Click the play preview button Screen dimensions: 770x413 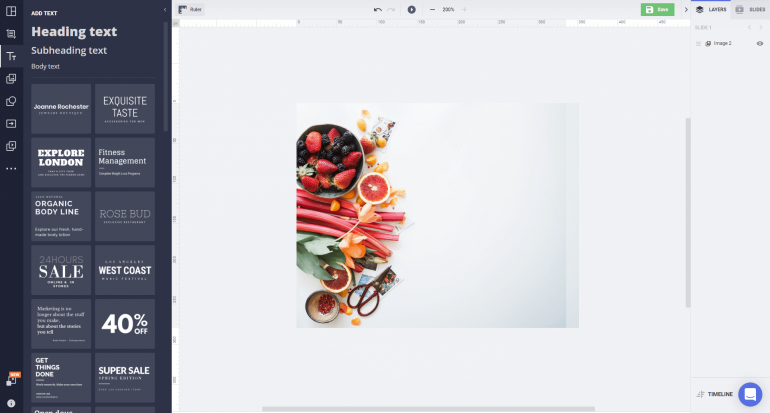coord(411,9)
